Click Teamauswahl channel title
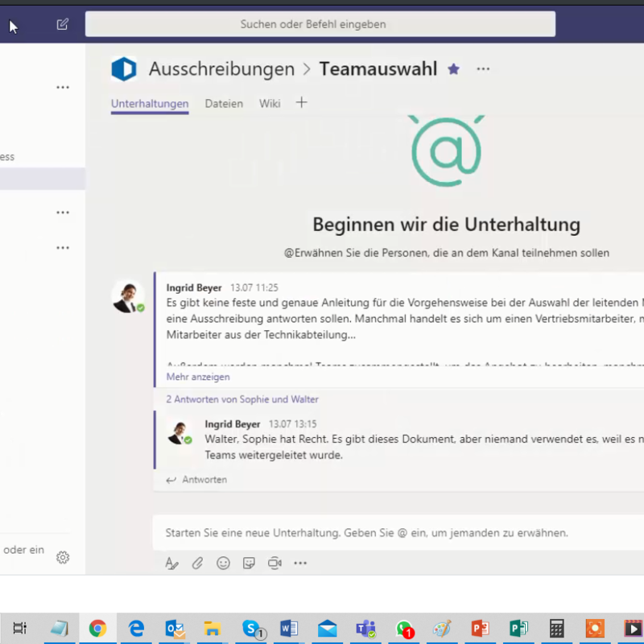This screenshot has height=644, width=644. click(x=378, y=68)
